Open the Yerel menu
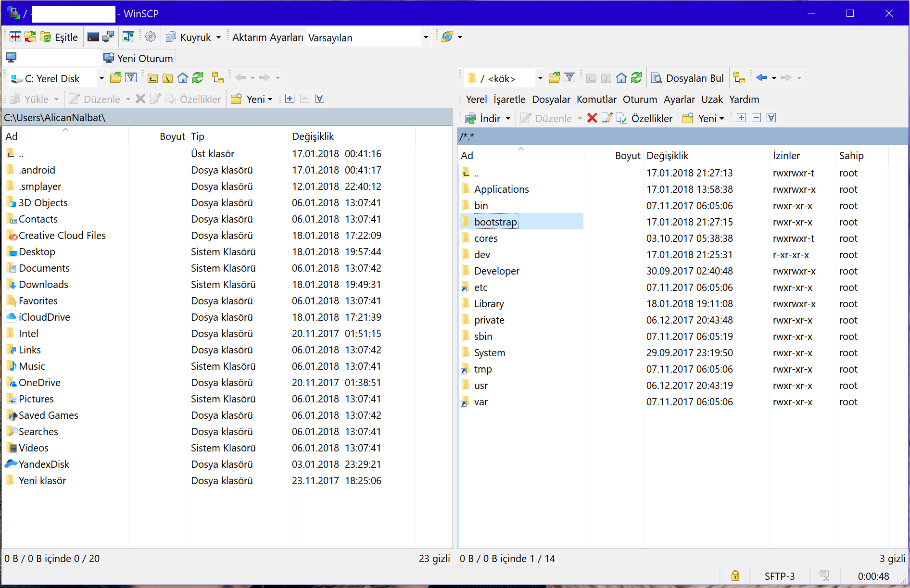 pos(476,99)
